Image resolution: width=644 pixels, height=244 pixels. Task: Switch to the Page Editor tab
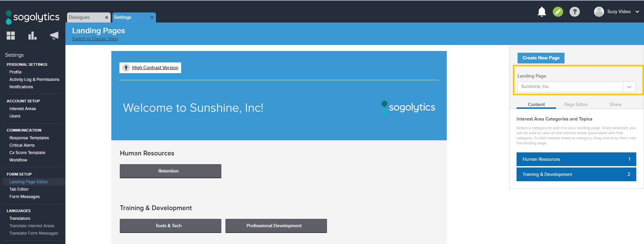(x=576, y=105)
